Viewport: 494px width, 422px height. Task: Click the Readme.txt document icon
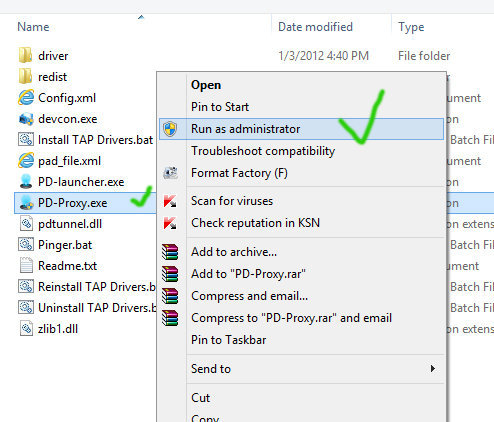pos(26,266)
